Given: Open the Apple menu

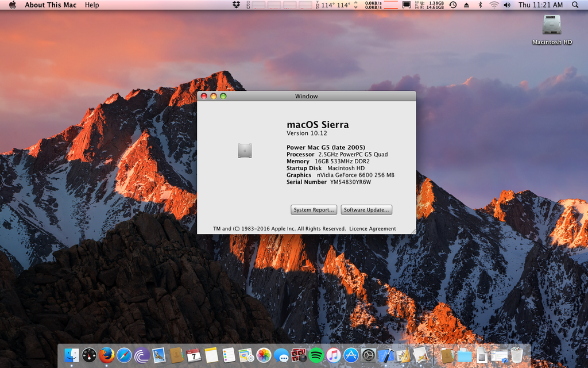Looking at the screenshot, I should coord(13,5).
